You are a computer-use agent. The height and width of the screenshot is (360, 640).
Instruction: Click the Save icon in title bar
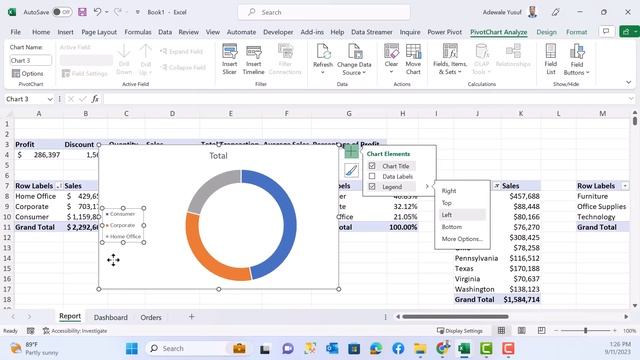tap(82, 12)
